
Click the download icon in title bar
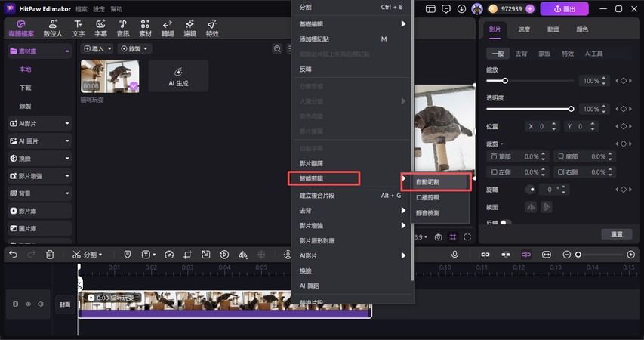coord(461,8)
